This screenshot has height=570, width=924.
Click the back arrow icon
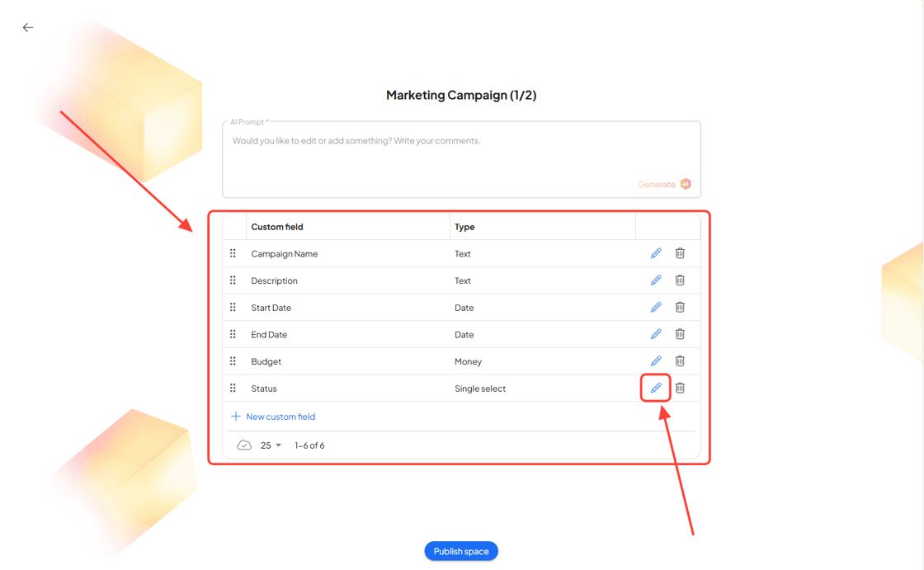pos(28,27)
